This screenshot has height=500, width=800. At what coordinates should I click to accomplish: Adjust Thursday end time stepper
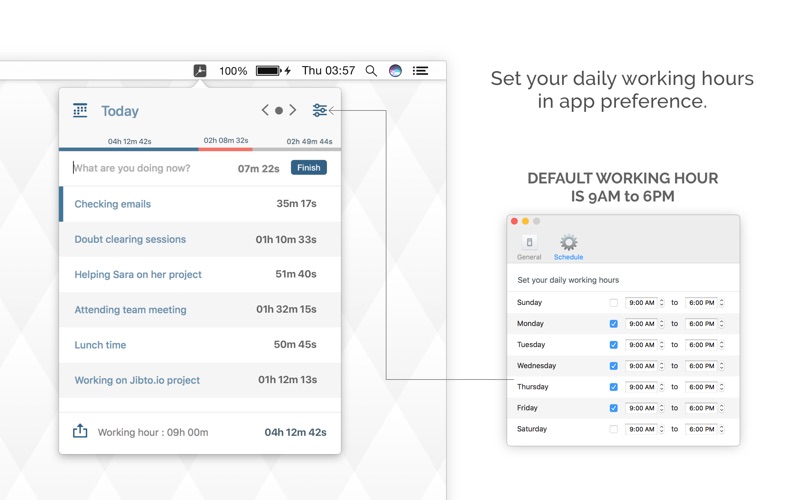click(721, 387)
